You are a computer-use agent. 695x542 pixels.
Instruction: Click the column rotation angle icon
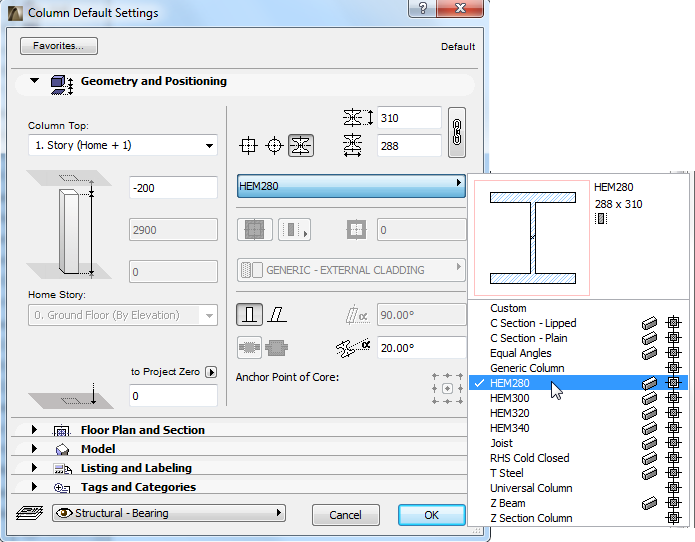pyautogui.click(x=353, y=348)
